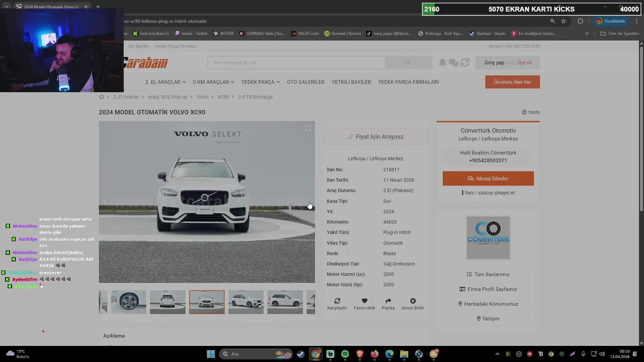Open the bariiis - Twitch bookmark

(x=191, y=34)
